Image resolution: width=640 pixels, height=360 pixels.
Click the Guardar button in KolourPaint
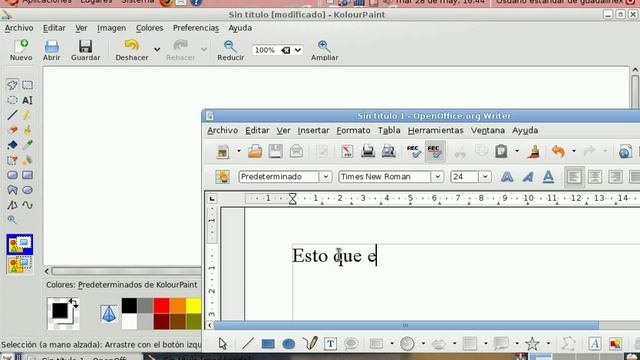coord(85,50)
